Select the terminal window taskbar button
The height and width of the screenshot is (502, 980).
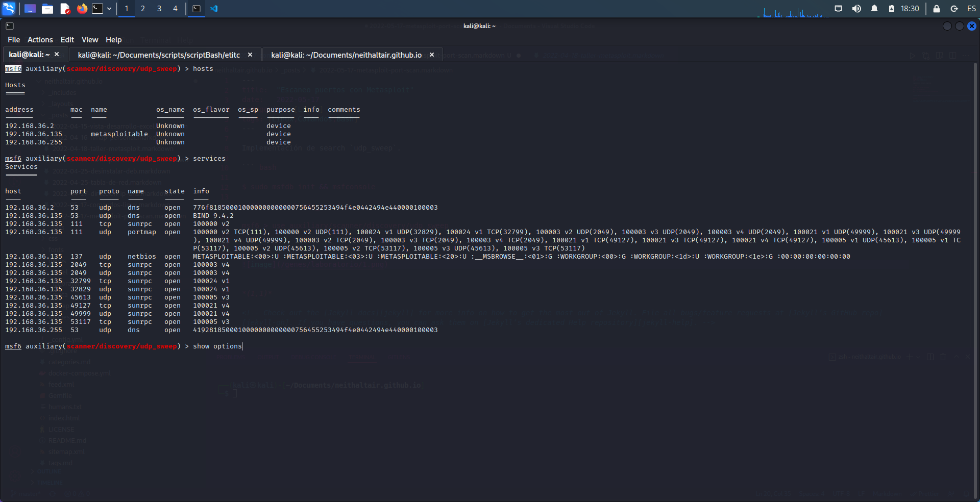tap(197, 9)
